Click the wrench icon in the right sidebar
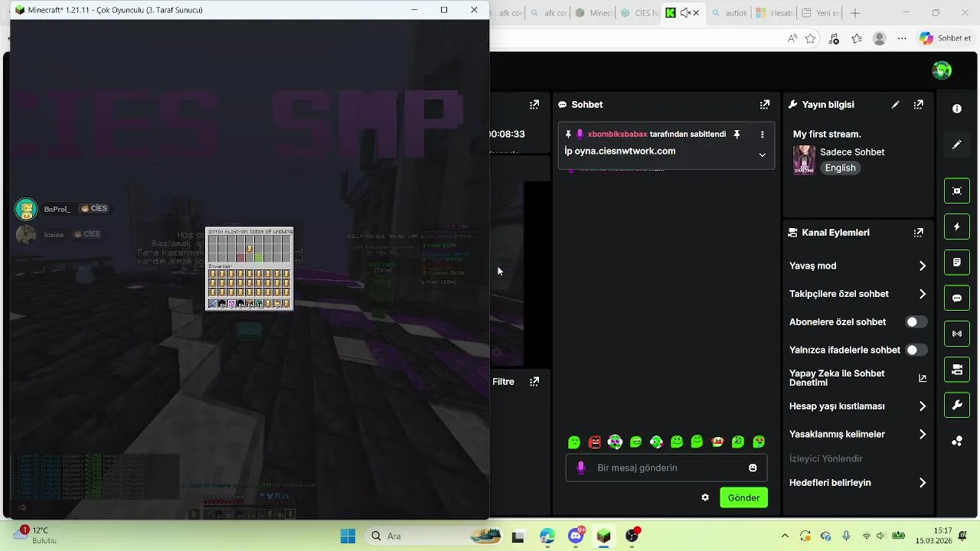Image resolution: width=980 pixels, height=551 pixels. (x=957, y=406)
